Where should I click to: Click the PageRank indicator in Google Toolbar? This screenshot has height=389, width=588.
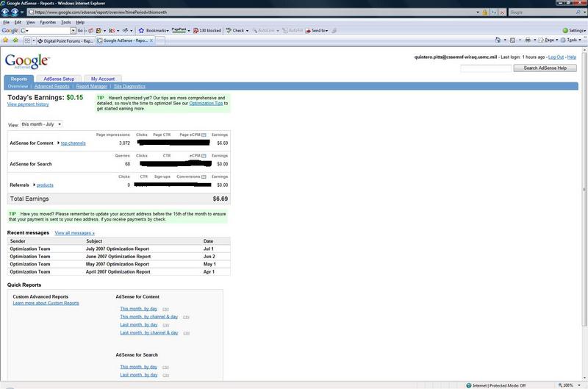point(179,30)
